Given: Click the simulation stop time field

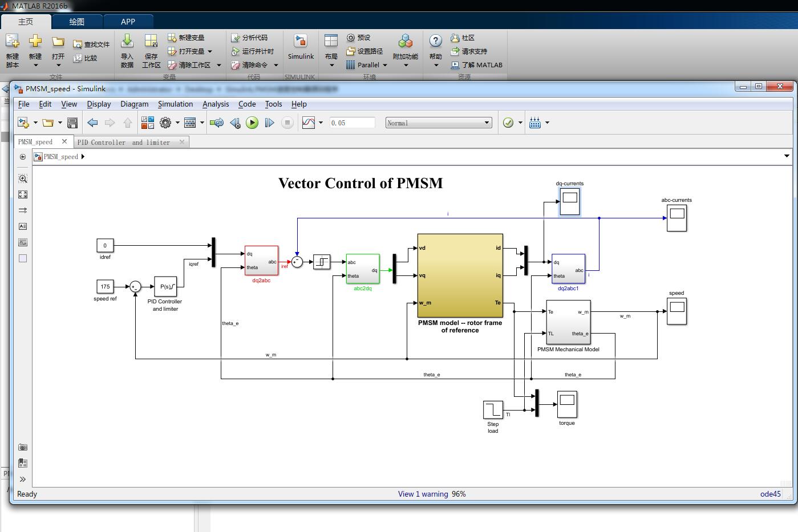Looking at the screenshot, I should point(353,123).
